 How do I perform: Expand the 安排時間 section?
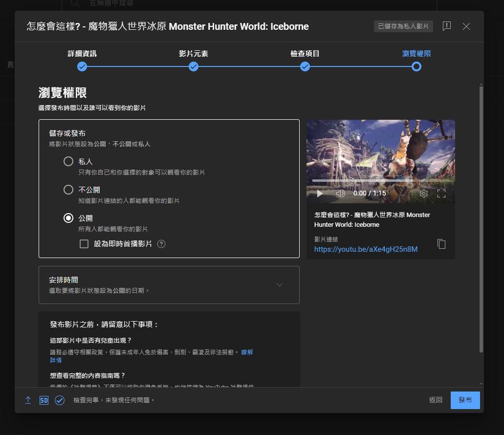[279, 285]
